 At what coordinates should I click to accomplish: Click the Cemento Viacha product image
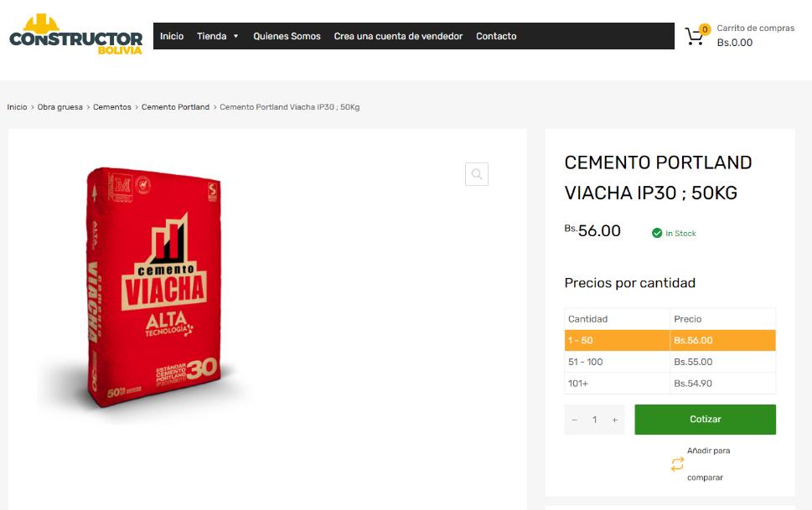pos(155,287)
